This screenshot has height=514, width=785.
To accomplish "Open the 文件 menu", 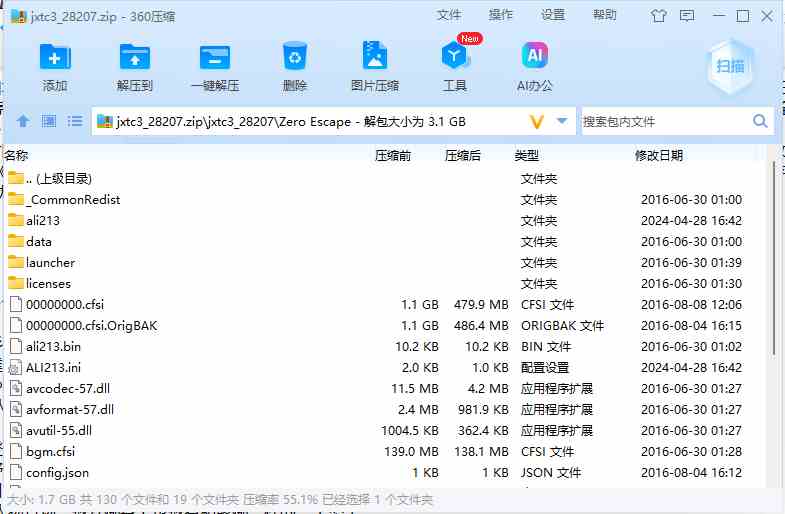I will point(449,15).
